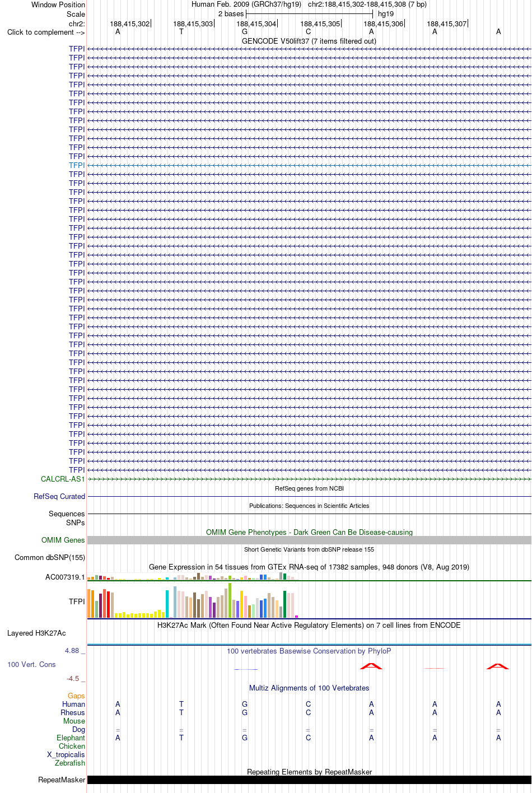Click the 'Sequences SNPs' track label

[x=67, y=518]
